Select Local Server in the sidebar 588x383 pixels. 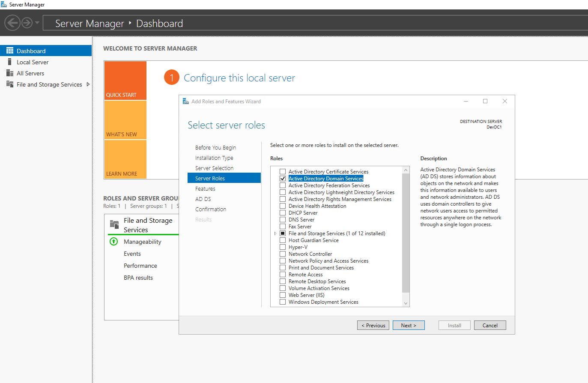tap(46, 62)
